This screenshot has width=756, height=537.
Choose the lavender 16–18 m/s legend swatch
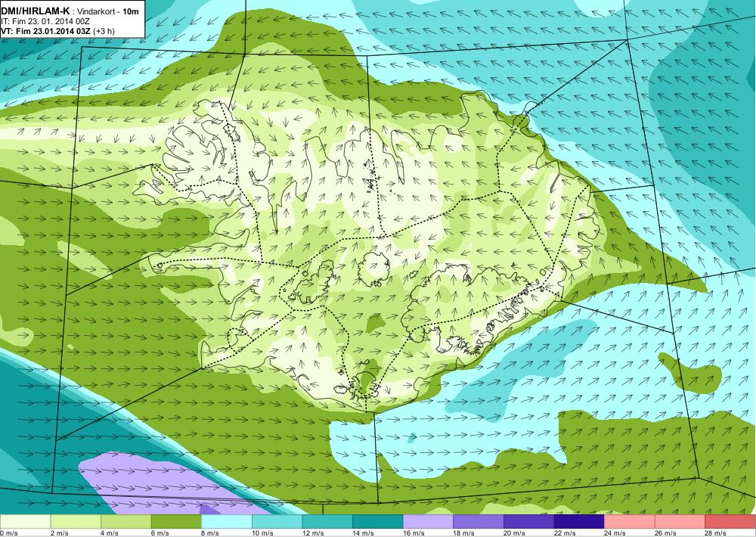428,522
